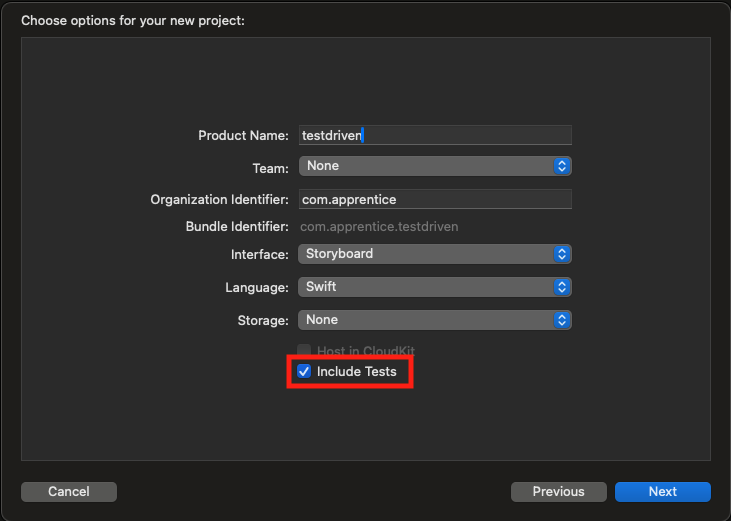Viewport: 731px width, 521px height.
Task: Click the Storage label
Action: (x=263, y=321)
